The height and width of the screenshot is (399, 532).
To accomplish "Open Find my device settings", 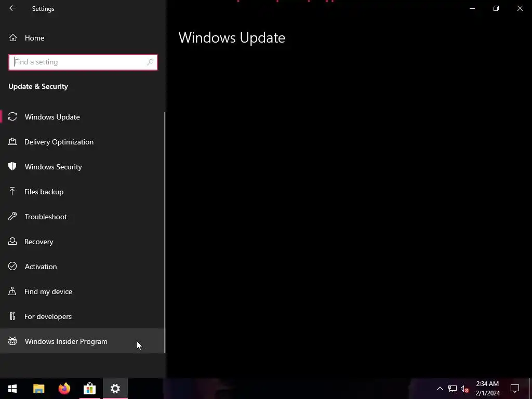I will tap(83, 291).
